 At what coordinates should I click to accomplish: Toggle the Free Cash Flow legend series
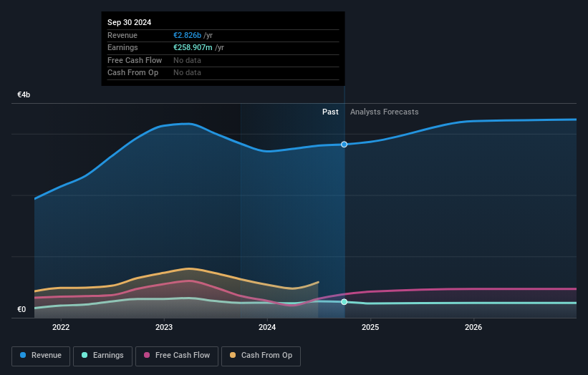click(177, 356)
